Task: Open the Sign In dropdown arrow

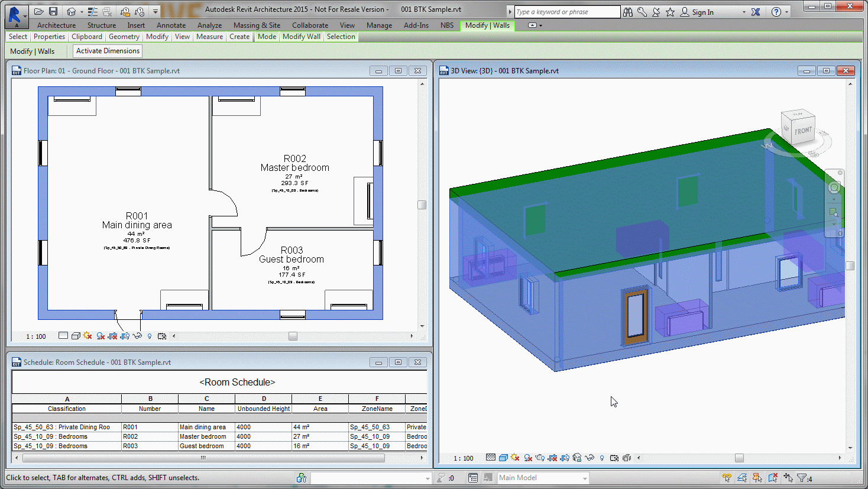Action: (x=744, y=12)
